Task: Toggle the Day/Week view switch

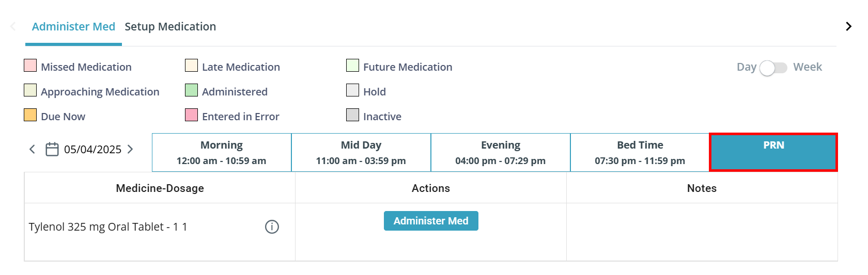Action: (x=773, y=68)
